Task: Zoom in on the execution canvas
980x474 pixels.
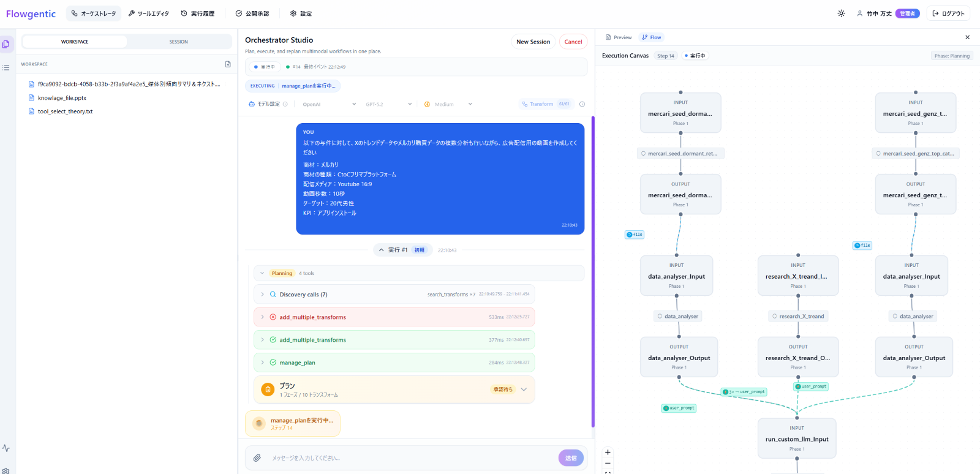Action: (x=608, y=453)
